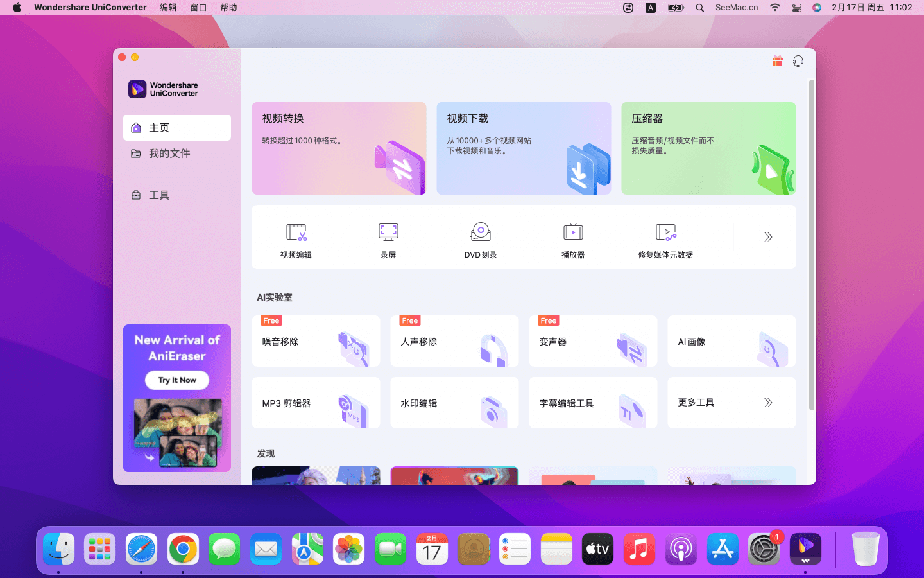Viewport: 924px width, 578px height.
Task: Open the fix media metadata icon
Action: [x=665, y=232]
